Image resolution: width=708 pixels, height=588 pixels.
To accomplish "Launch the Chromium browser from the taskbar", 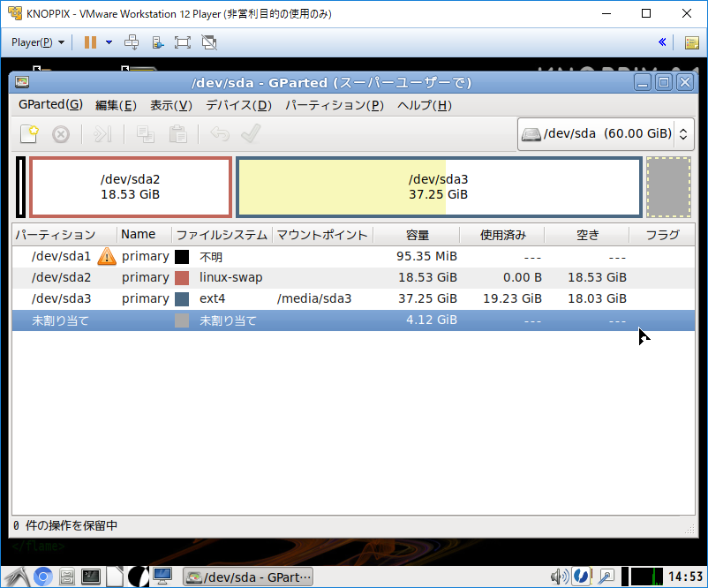I will coord(43,577).
